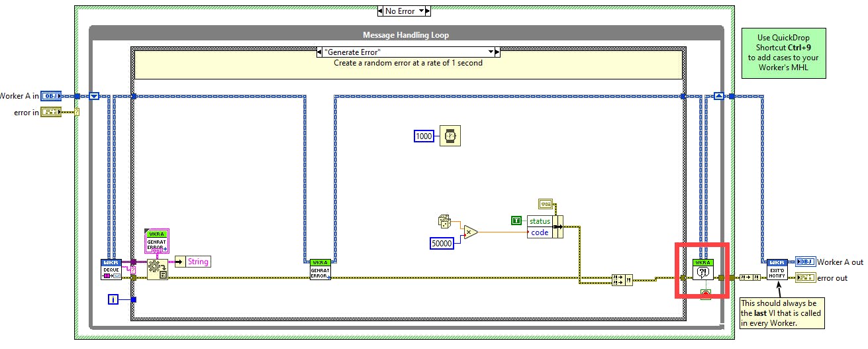868x349 pixels.
Task: Select the Message Handling Loop label
Action: pyautogui.click(x=406, y=35)
